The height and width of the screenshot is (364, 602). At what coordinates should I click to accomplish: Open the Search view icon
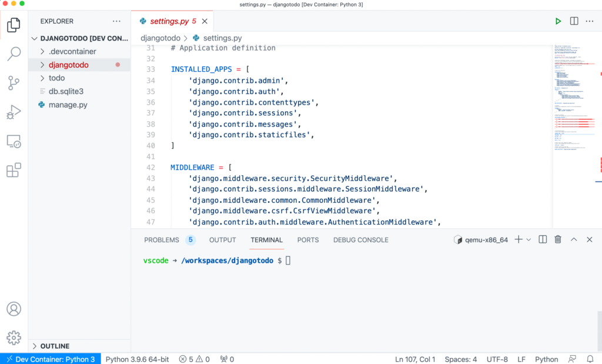tap(14, 54)
